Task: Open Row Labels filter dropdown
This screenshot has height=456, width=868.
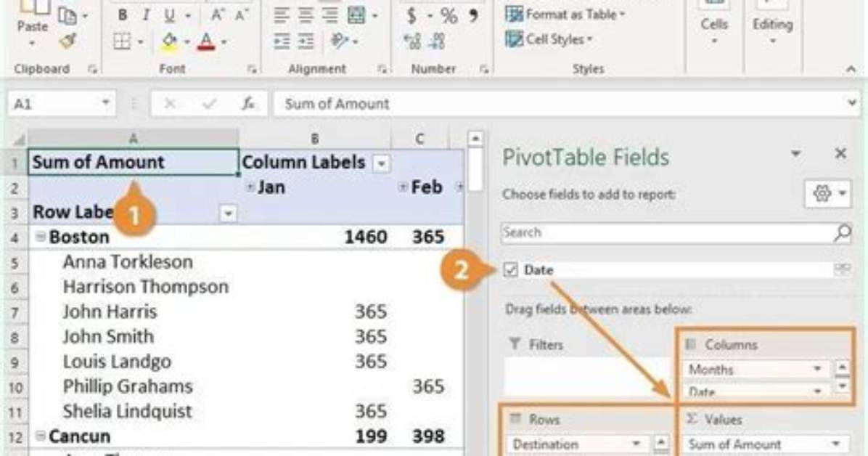Action: pos(227,213)
